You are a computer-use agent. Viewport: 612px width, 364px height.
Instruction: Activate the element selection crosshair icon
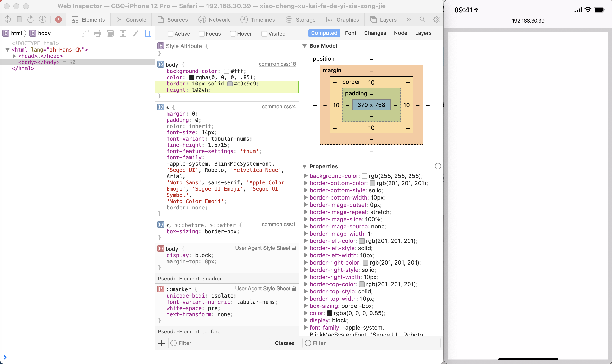(8, 19)
